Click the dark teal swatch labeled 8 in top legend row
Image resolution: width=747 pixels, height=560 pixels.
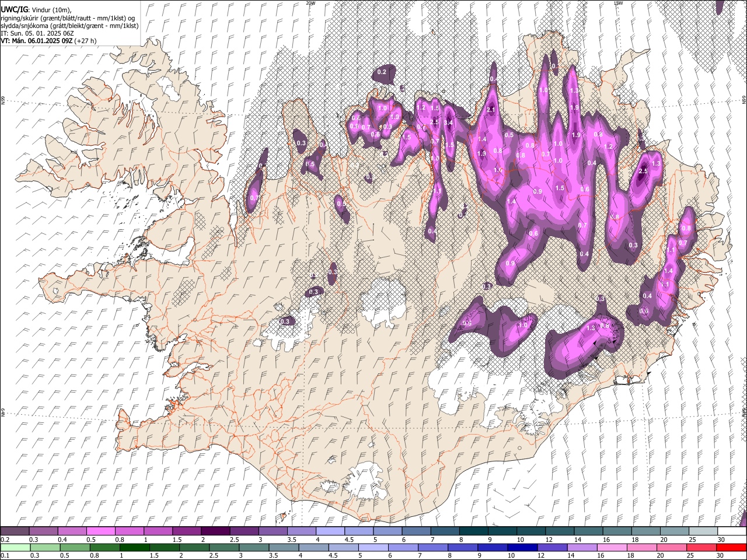[473, 531]
